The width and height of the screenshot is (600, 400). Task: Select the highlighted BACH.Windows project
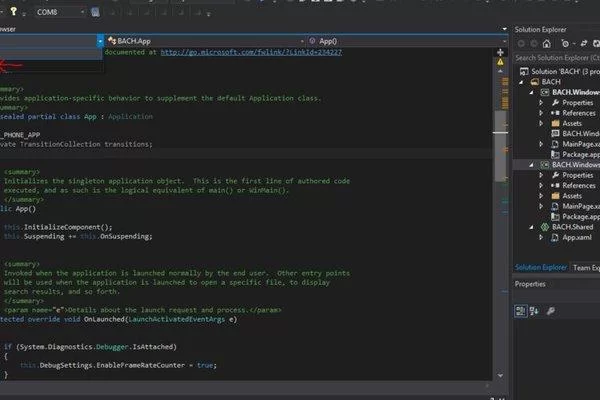(x=576, y=165)
